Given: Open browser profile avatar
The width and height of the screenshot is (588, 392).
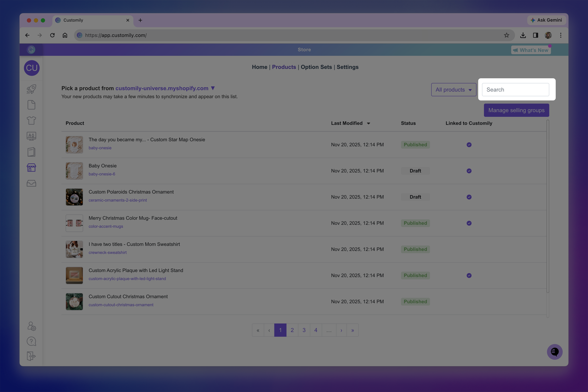Looking at the screenshot, I should tap(548, 35).
